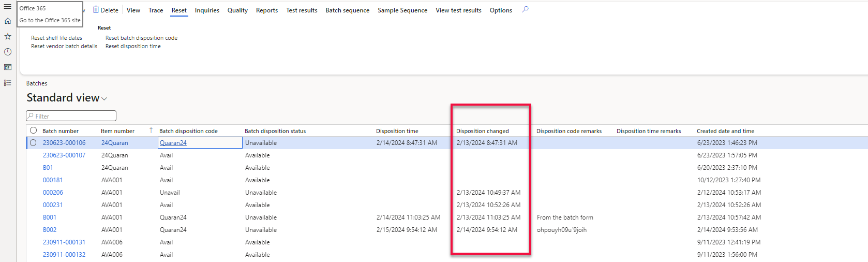Click Reset batch disposition code
Viewport: 868px width, 262px height.
[141, 38]
